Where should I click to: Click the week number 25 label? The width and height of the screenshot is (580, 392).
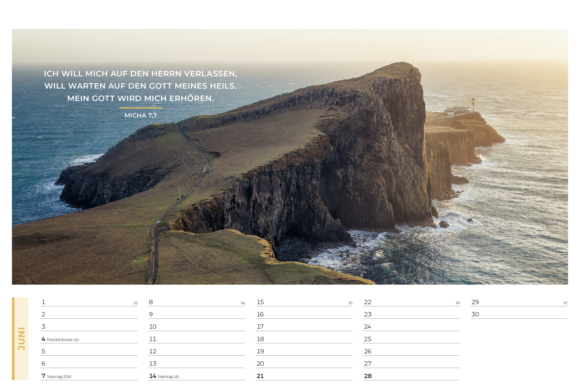coord(350,303)
